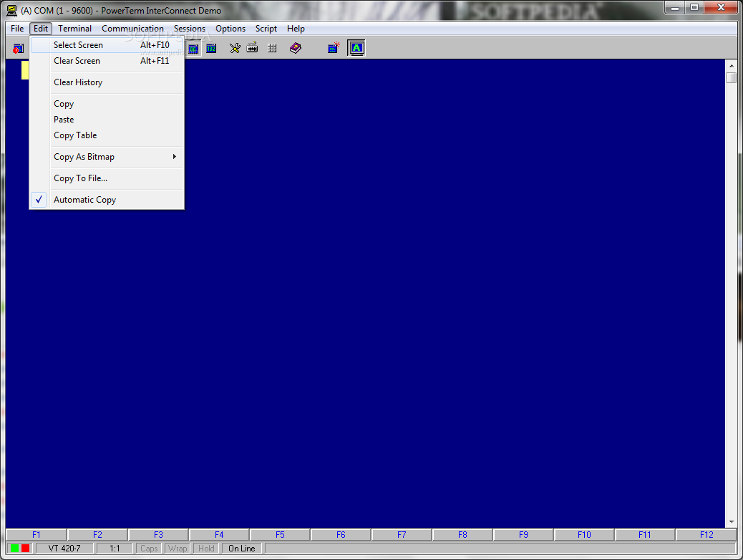Open the File menu
The image size is (743, 560).
17,29
